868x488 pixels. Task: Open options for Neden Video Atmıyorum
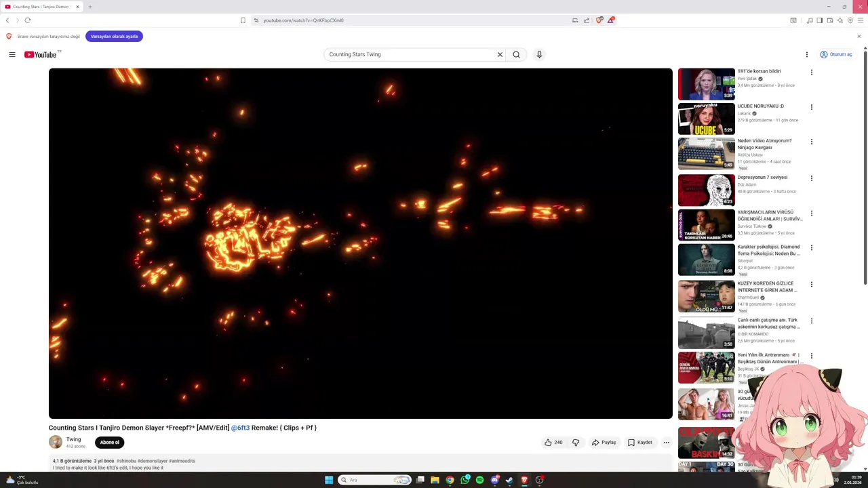pyautogui.click(x=811, y=142)
